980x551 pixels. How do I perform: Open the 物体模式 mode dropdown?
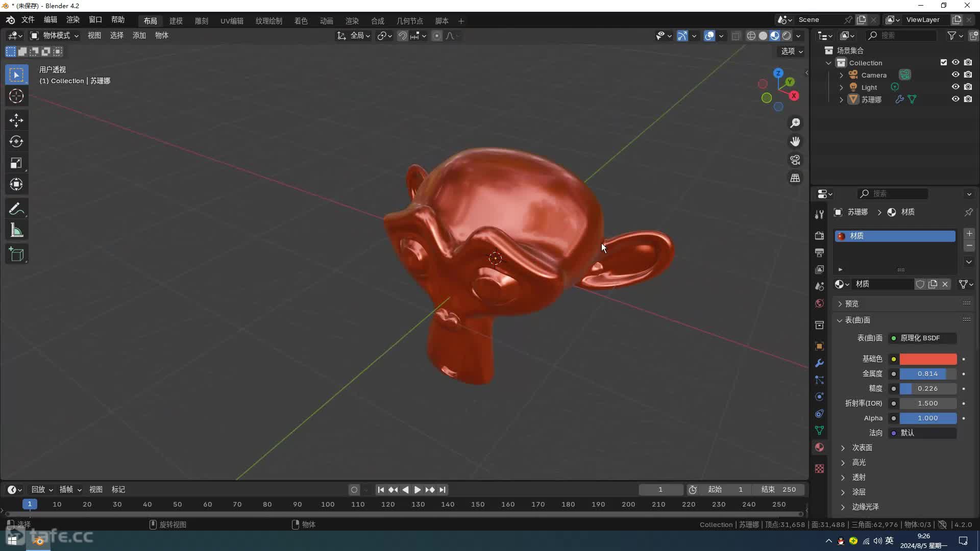point(54,36)
